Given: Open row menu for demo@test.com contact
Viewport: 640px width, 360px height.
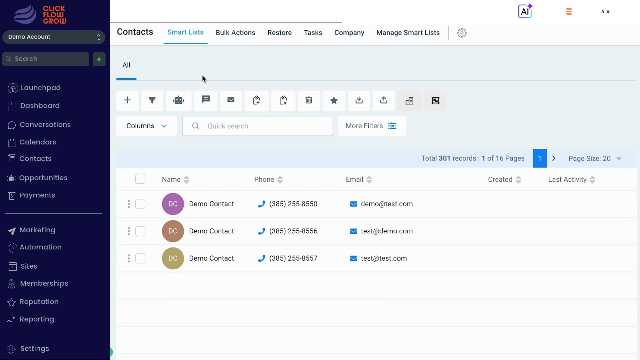Looking at the screenshot, I should (129, 204).
